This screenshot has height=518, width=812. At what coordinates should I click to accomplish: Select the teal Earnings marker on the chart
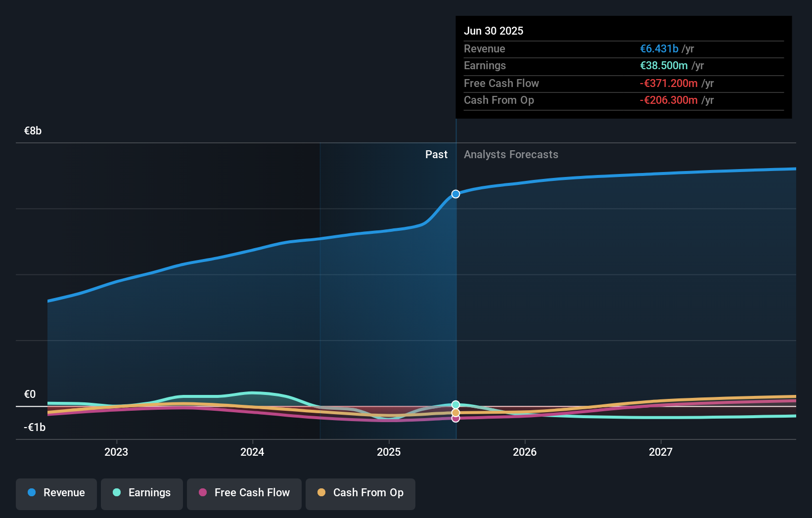point(455,404)
